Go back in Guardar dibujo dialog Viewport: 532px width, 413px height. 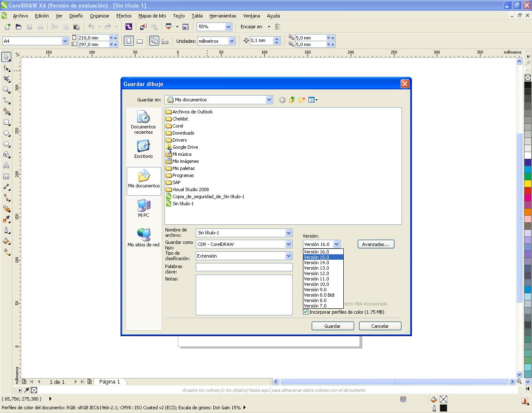pos(282,100)
